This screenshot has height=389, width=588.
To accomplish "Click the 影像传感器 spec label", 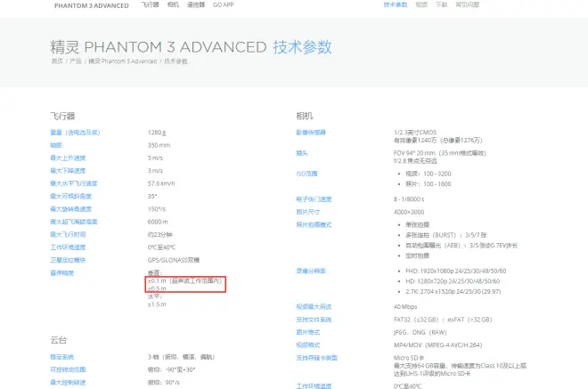I will 311,133.
